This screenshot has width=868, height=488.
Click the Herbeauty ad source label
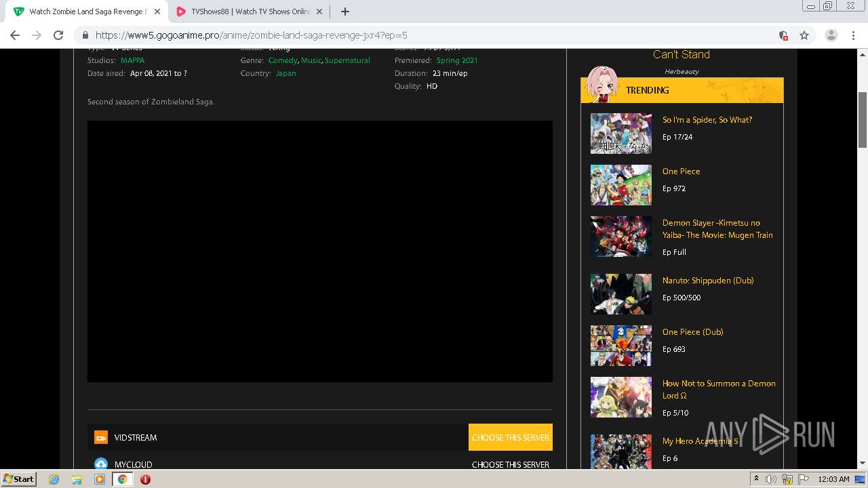point(682,71)
